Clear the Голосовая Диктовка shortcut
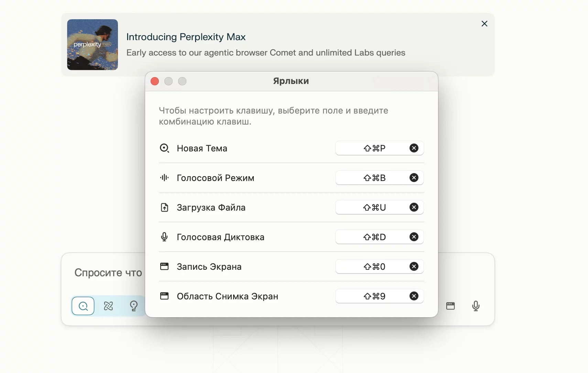The image size is (588, 373). click(414, 237)
